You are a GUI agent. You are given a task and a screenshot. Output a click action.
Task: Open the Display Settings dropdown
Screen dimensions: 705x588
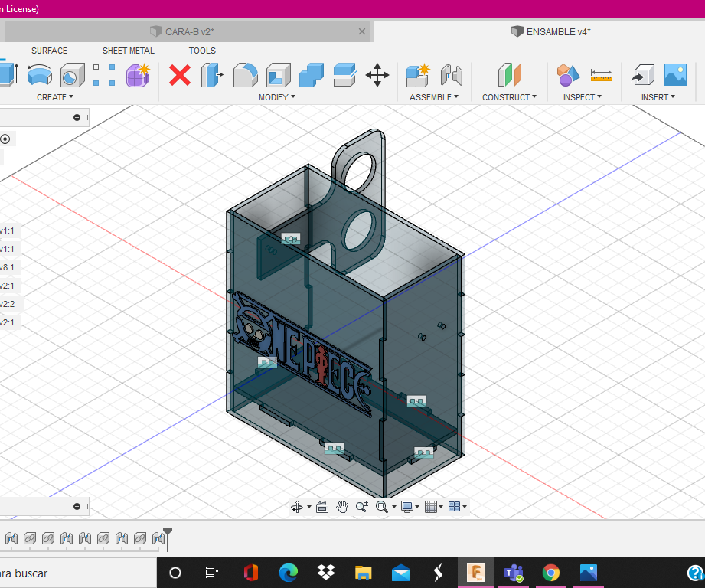[410, 507]
